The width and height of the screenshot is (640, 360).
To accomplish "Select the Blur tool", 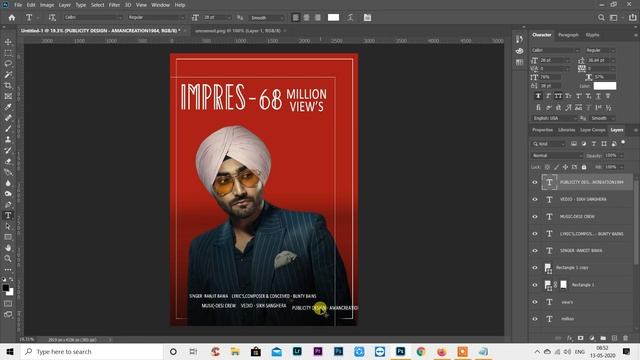I will click(8, 183).
